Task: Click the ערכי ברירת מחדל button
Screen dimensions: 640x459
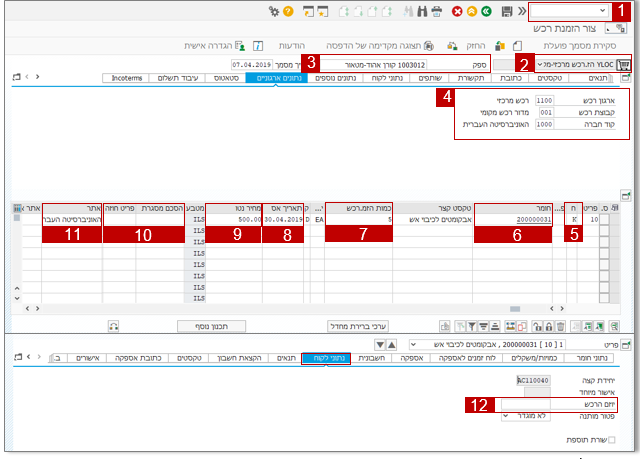Action: click(358, 326)
